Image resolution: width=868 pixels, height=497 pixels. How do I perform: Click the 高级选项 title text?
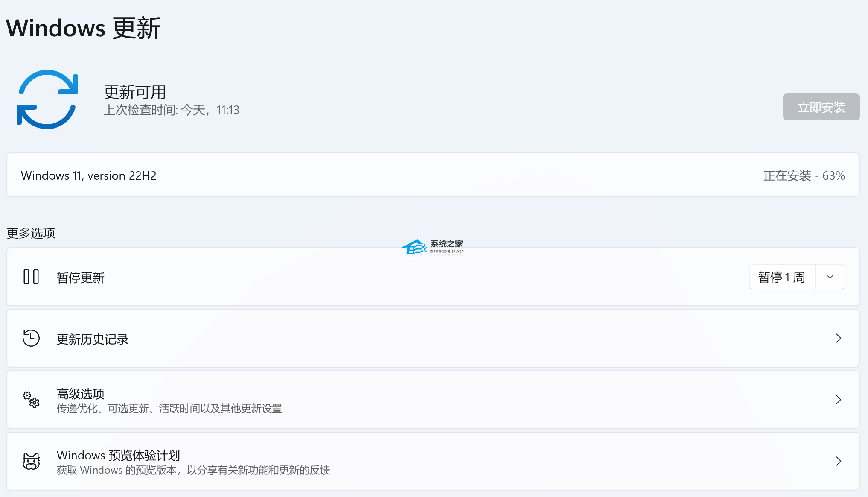[81, 393]
